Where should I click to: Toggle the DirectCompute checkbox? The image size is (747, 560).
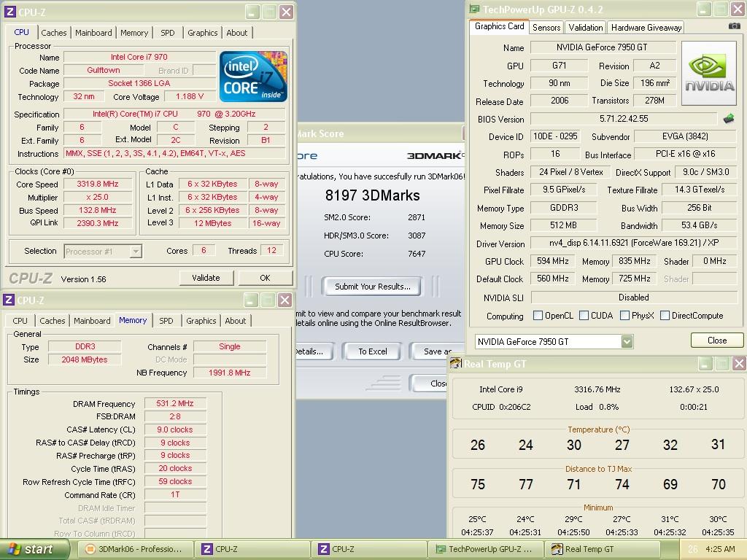(x=665, y=315)
